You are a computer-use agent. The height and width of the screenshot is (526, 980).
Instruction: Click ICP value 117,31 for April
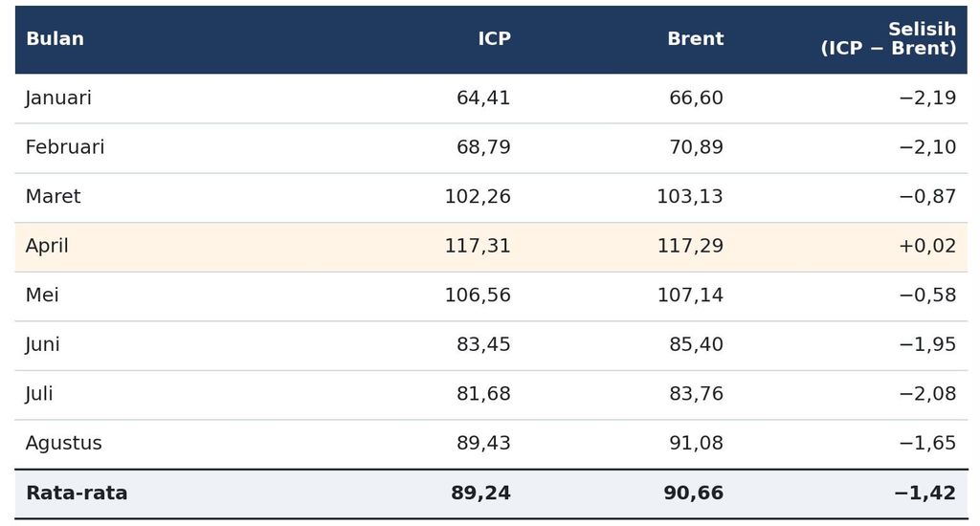point(478,246)
